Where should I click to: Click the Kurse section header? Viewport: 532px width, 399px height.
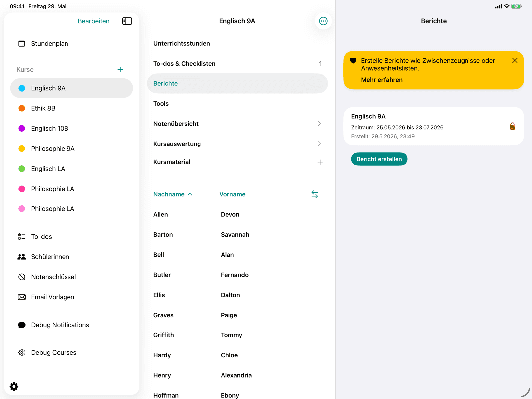click(x=25, y=70)
